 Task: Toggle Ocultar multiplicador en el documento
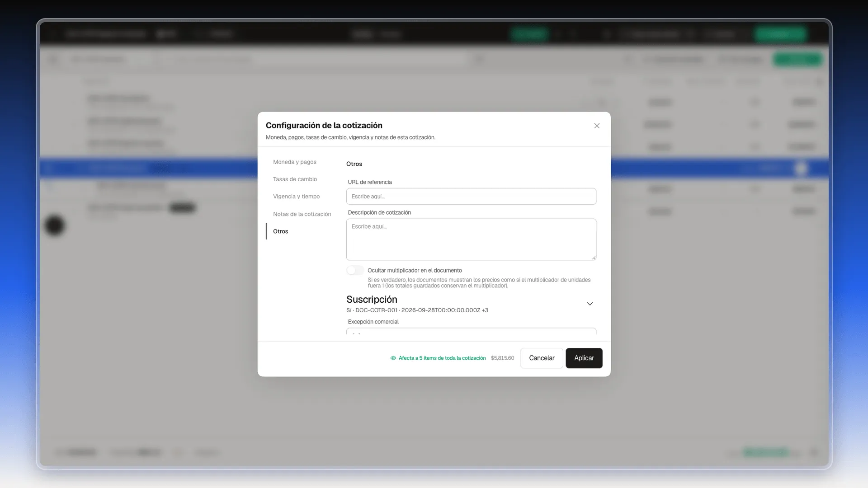[x=355, y=270]
